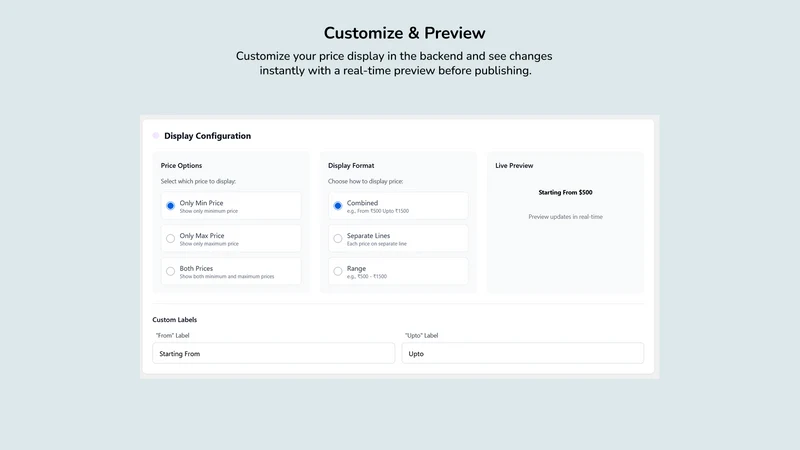Click "Show both minimum and maximum prices" text
The width and height of the screenshot is (800, 450).
coord(227,277)
